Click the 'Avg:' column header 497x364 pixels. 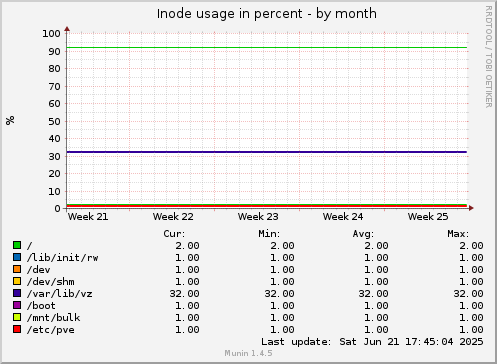(x=363, y=234)
